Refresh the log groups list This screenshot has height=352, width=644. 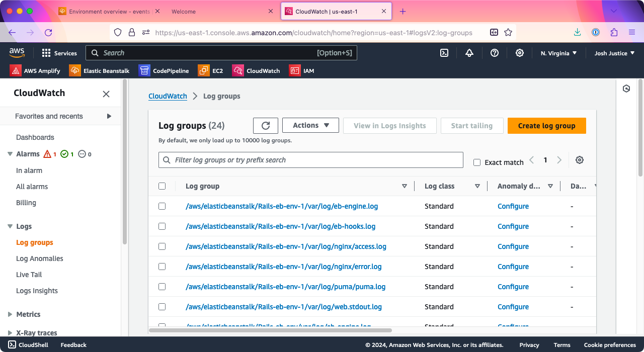266,126
